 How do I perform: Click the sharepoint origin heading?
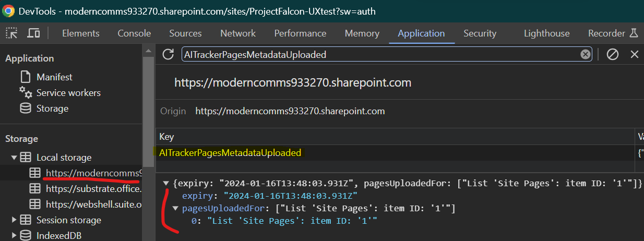[293, 82]
